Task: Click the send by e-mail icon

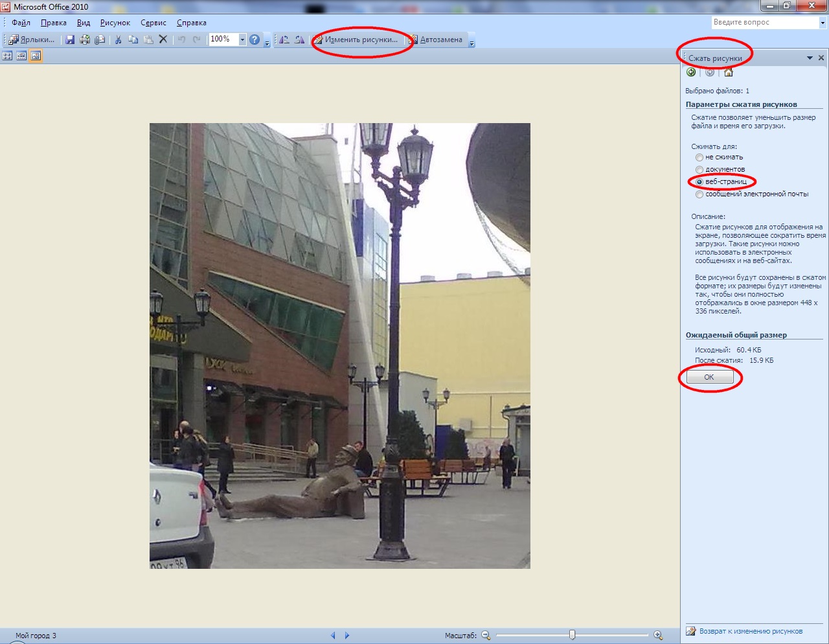Action: (x=100, y=40)
